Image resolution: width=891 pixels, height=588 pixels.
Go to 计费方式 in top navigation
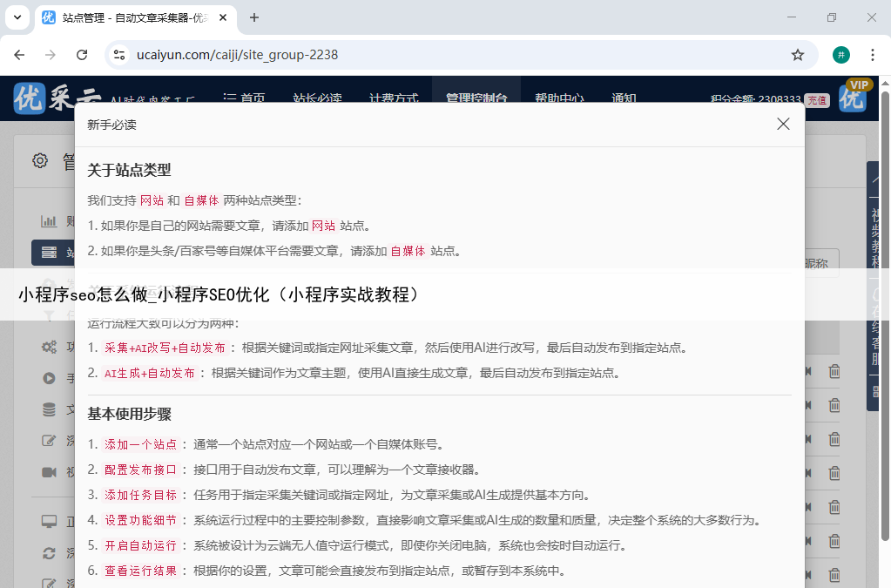(393, 98)
